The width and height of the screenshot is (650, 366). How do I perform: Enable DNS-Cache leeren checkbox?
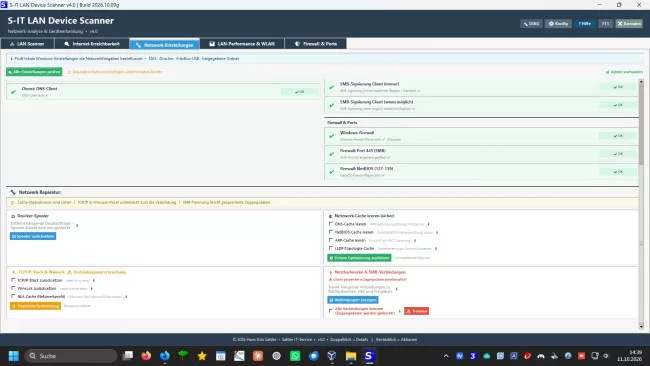(x=331, y=224)
